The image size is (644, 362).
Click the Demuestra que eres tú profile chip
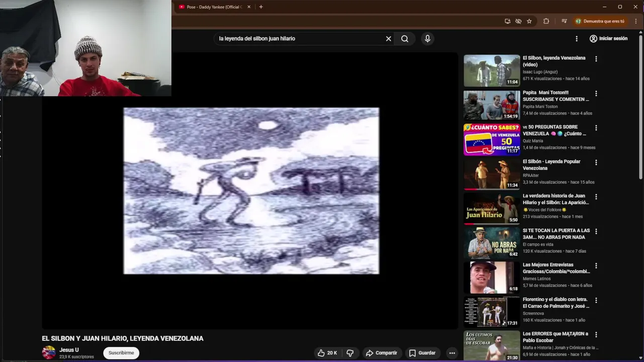pyautogui.click(x=601, y=21)
